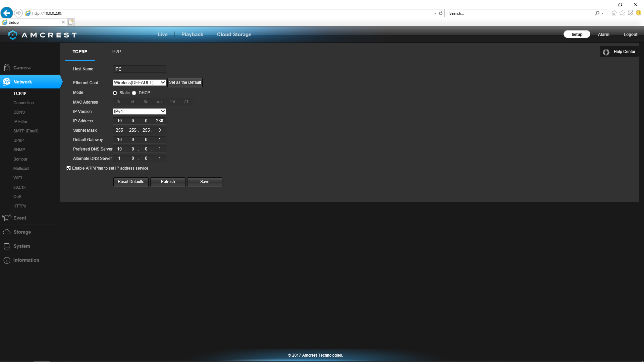
Task: Click the Event alarm bell icon
Action: tap(7, 218)
